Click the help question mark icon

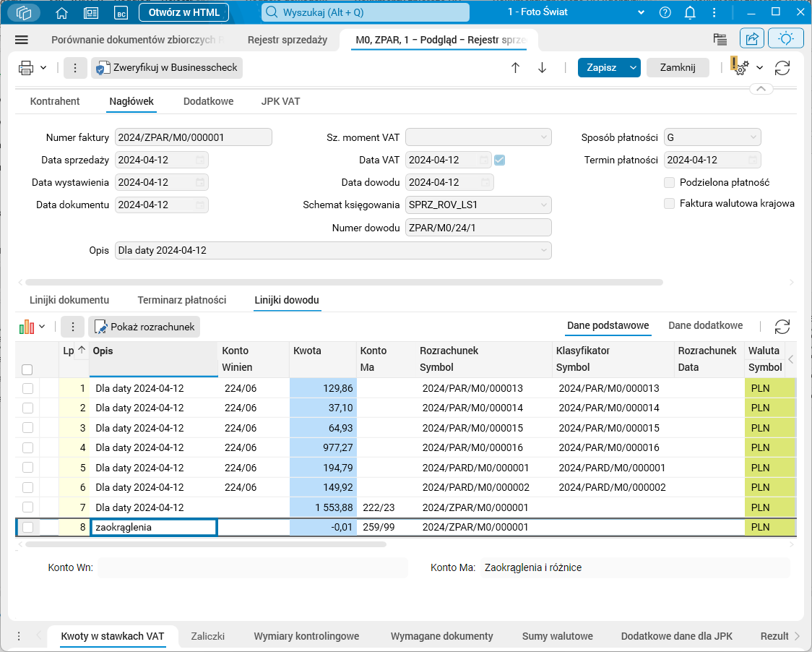pos(665,12)
